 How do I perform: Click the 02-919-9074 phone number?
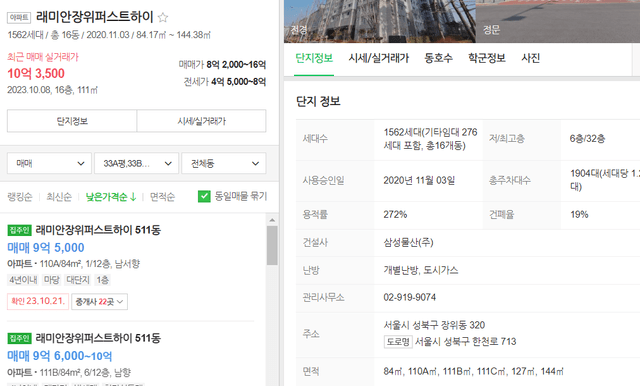click(x=409, y=297)
